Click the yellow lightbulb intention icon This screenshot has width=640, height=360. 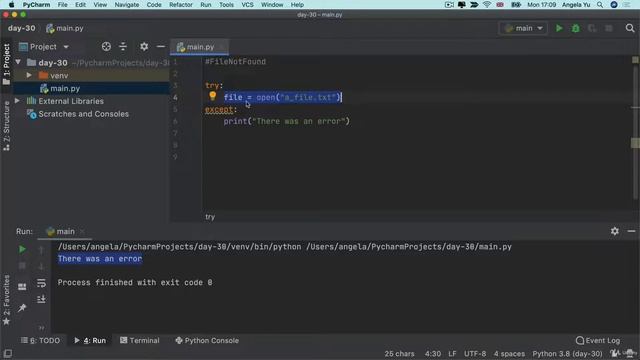(x=213, y=96)
